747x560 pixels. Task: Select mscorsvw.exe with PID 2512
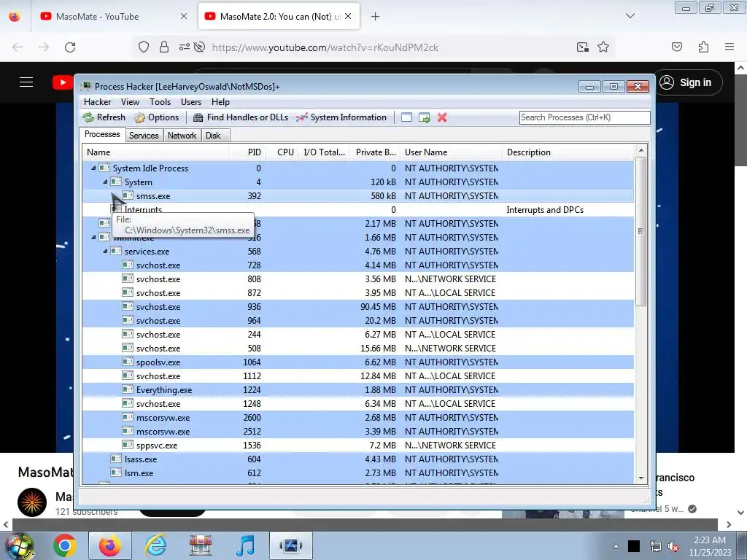(357, 431)
